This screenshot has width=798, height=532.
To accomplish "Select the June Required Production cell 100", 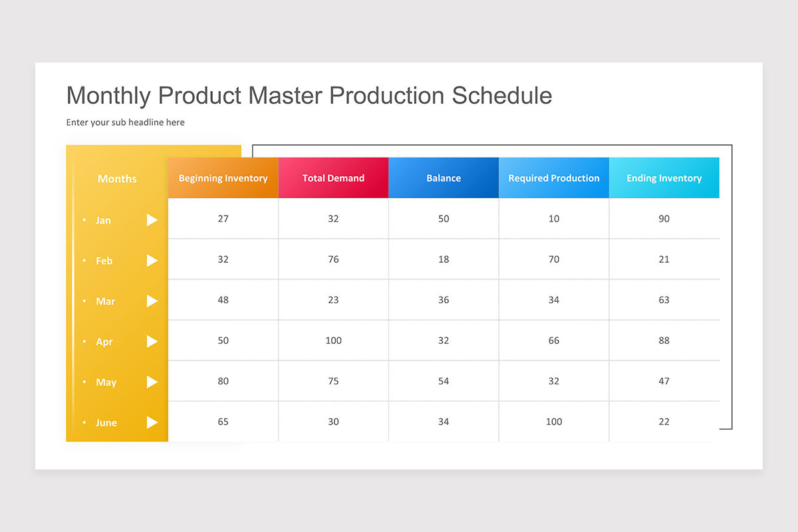I will tap(554, 422).
